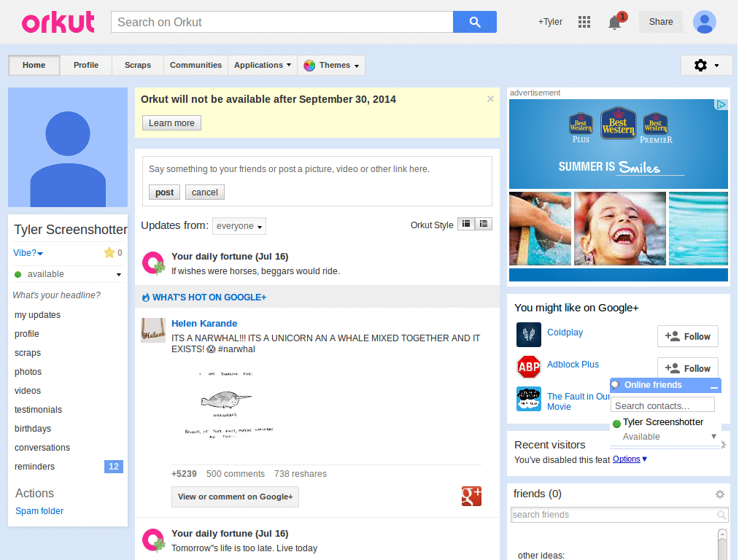The image size is (747, 560).
Task: Click the What's Hot flame icon
Action: click(146, 297)
